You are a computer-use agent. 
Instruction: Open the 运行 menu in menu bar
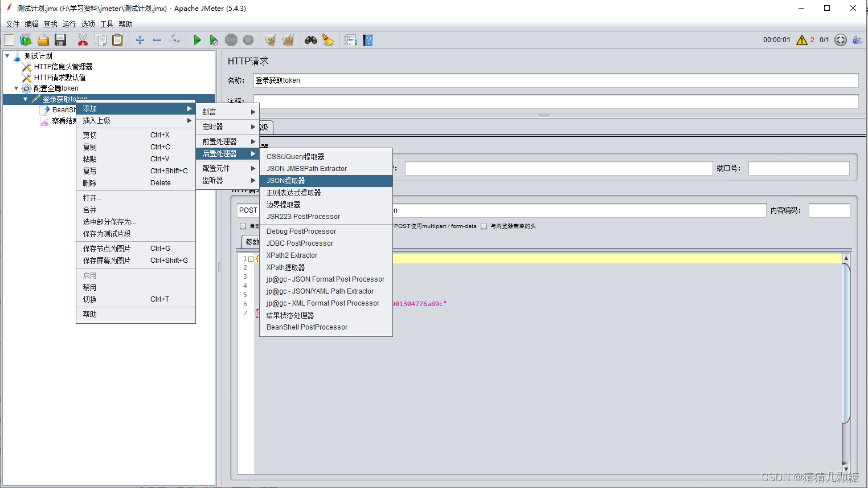pyautogui.click(x=69, y=24)
